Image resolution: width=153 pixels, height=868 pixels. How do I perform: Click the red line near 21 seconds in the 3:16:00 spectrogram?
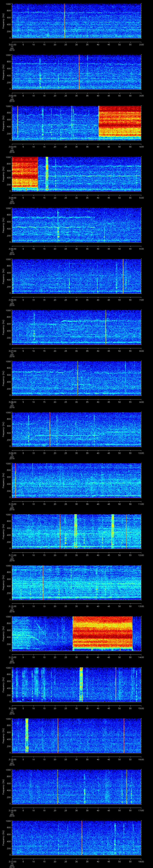coord(58,786)
